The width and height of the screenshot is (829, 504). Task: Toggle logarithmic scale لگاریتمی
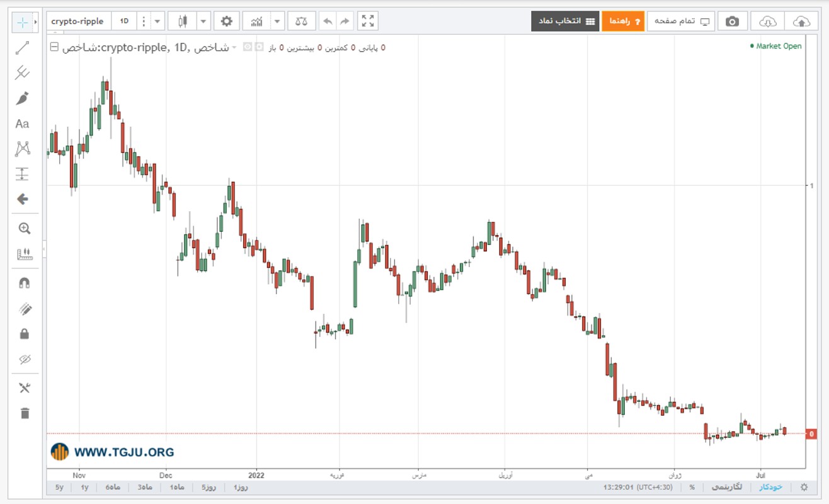coord(726,487)
